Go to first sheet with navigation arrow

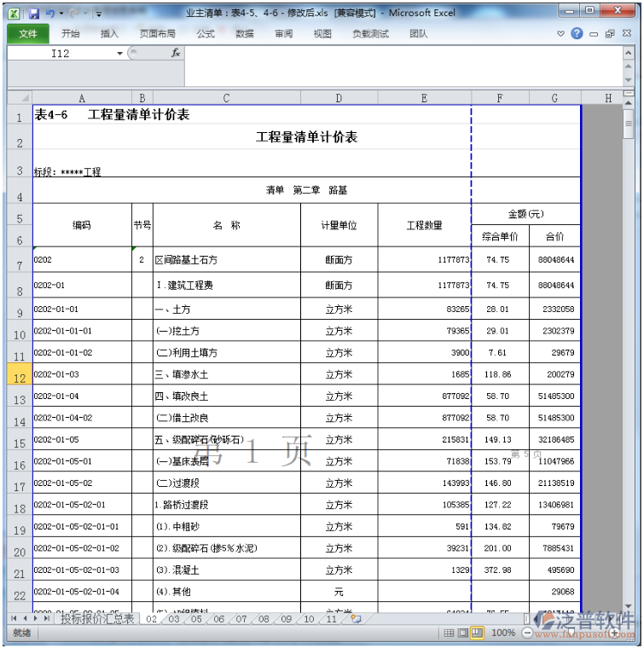click(x=13, y=618)
